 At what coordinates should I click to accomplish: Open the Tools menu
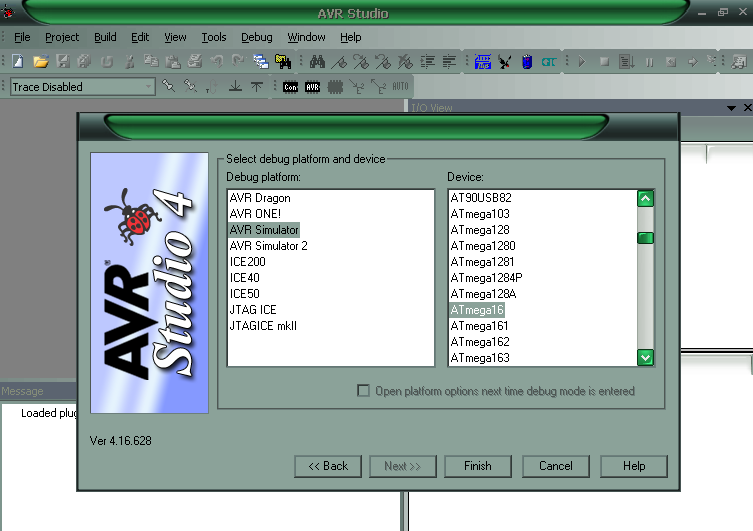click(x=214, y=37)
